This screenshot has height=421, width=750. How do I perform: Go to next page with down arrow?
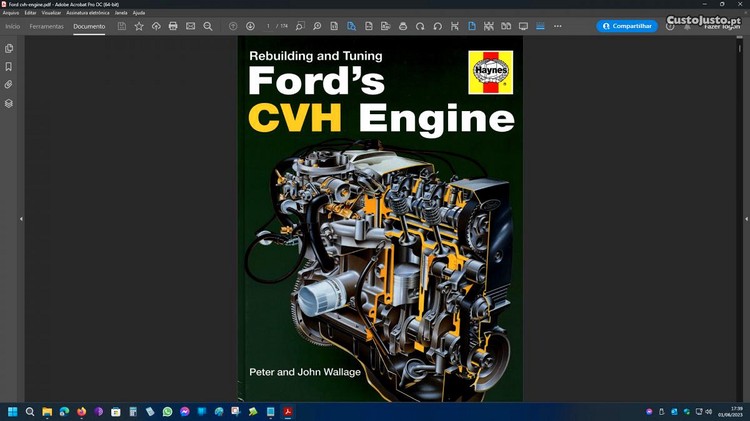pos(250,26)
